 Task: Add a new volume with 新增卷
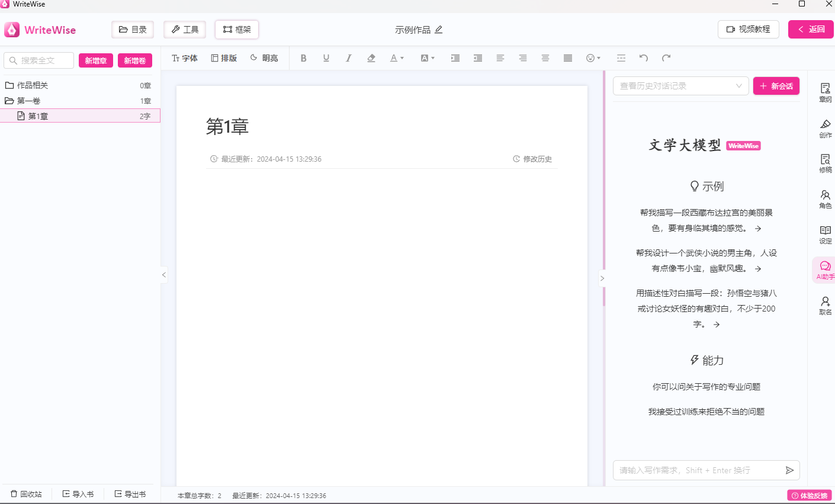[x=135, y=60]
